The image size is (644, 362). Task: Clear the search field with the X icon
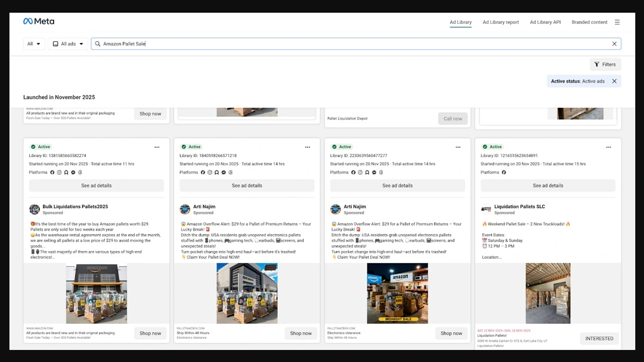614,44
